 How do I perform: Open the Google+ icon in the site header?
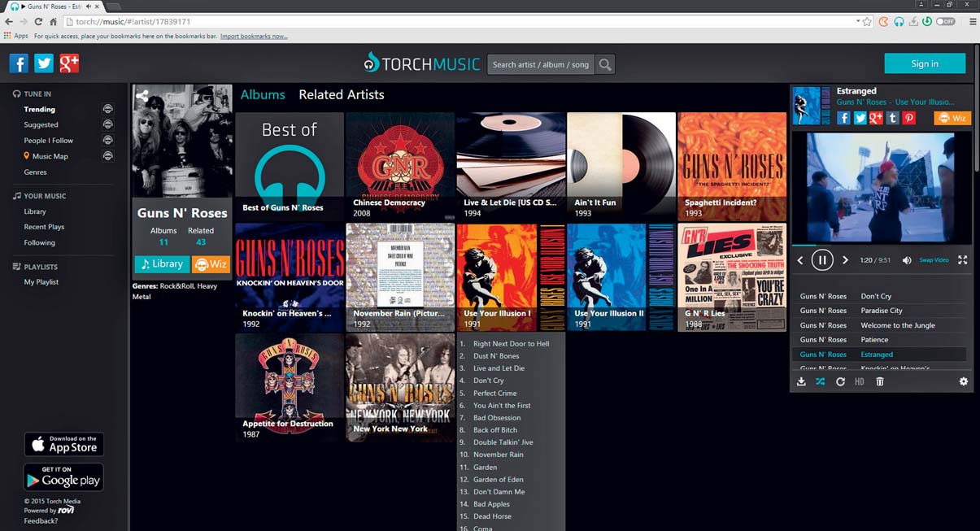click(69, 63)
